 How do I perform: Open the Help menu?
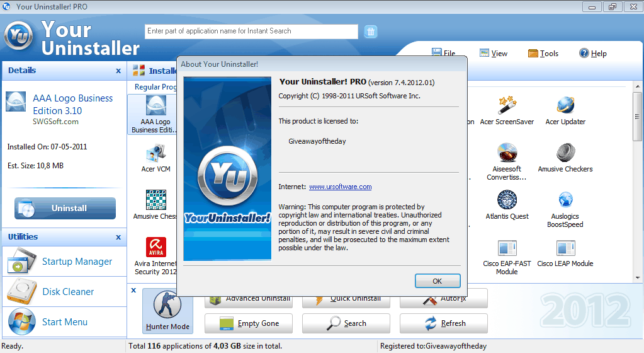click(592, 53)
